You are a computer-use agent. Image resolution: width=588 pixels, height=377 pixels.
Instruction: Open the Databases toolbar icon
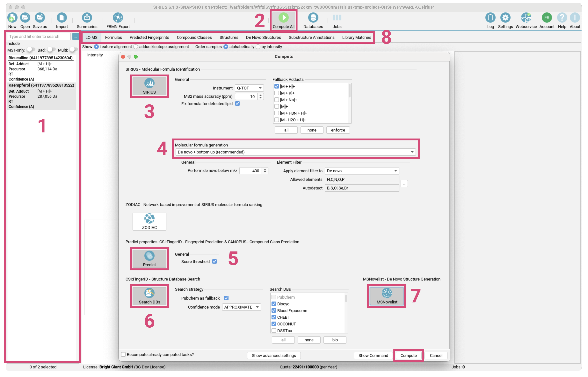(x=313, y=18)
